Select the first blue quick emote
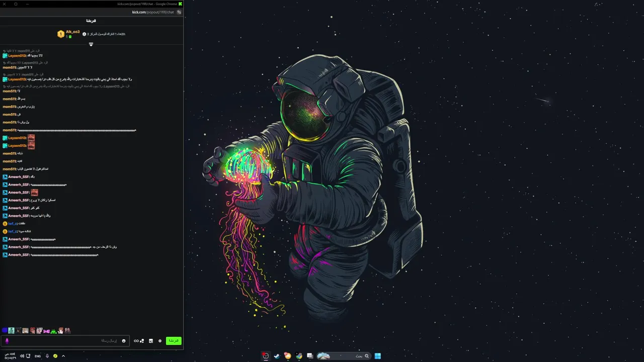The image size is (644, 362). pyautogui.click(x=5, y=331)
